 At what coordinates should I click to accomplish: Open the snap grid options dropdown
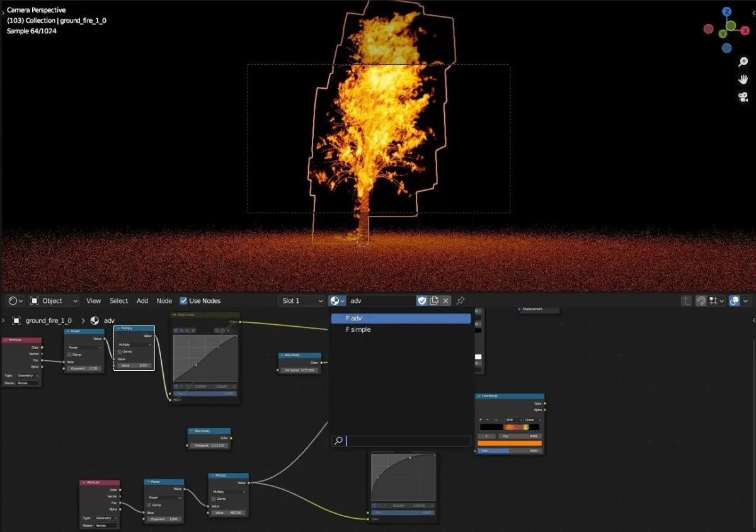click(716, 301)
